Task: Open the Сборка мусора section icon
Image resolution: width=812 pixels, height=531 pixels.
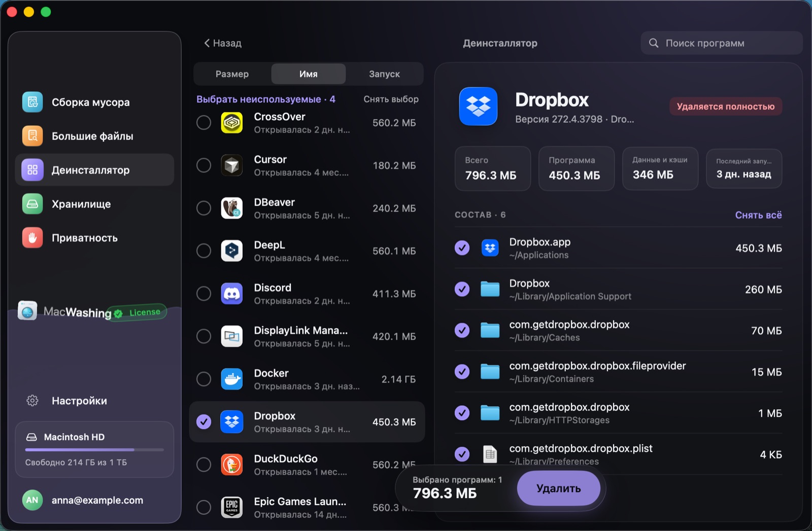Action: (x=32, y=102)
